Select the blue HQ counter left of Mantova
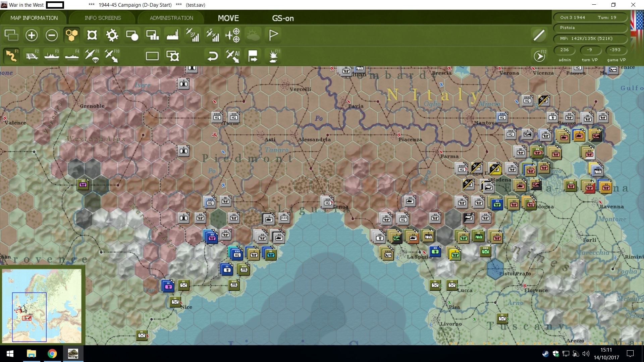The width and height of the screenshot is (644, 362). coord(502,117)
